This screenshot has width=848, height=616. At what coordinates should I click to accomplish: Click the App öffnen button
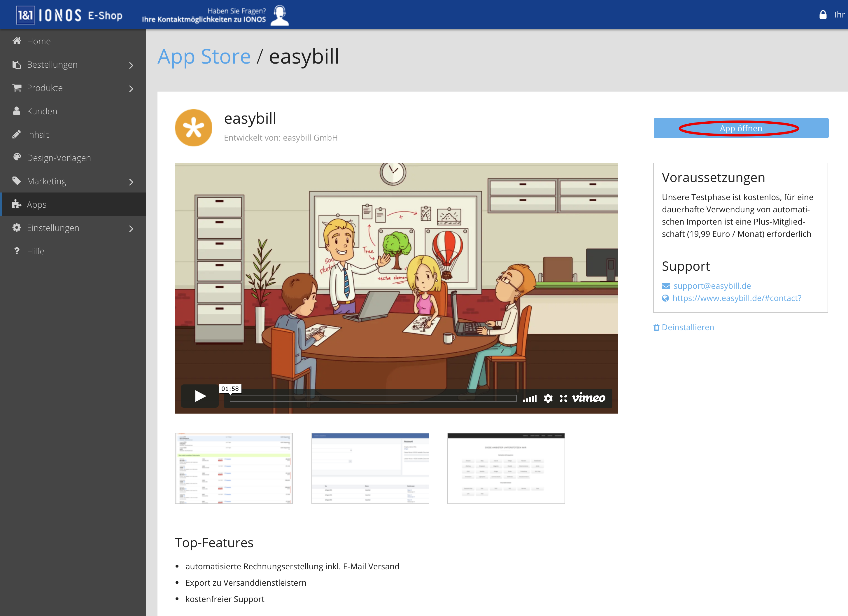point(741,128)
